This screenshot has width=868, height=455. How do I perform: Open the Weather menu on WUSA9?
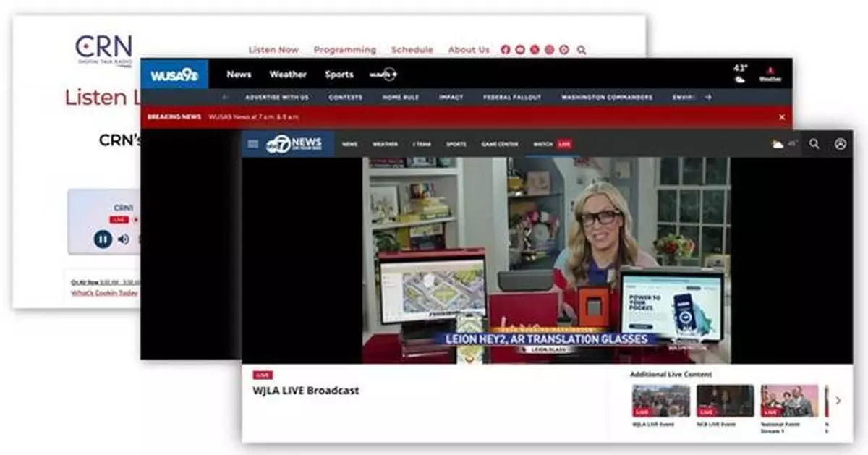[x=288, y=75]
